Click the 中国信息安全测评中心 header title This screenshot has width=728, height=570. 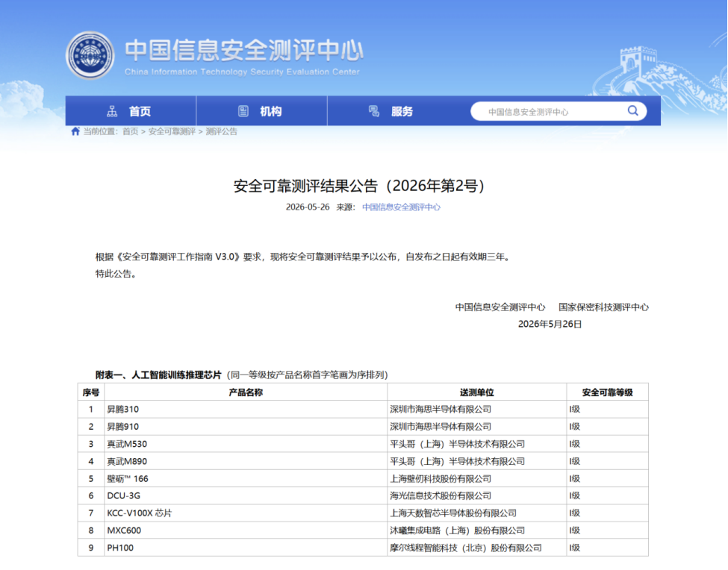pyautogui.click(x=244, y=50)
